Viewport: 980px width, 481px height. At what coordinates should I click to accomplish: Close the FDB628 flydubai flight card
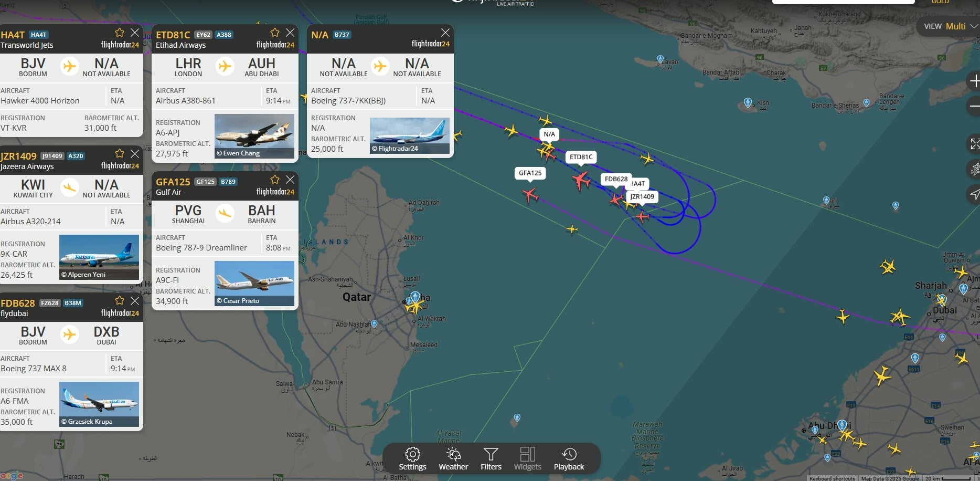point(135,301)
